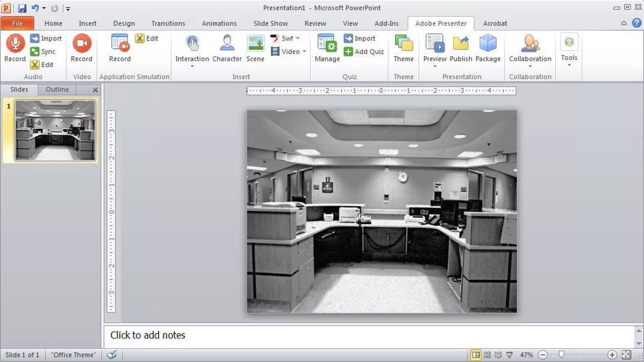Screen dimensions: 644x362
Task: Expand the Swf dropdown arrow
Action: (x=298, y=38)
